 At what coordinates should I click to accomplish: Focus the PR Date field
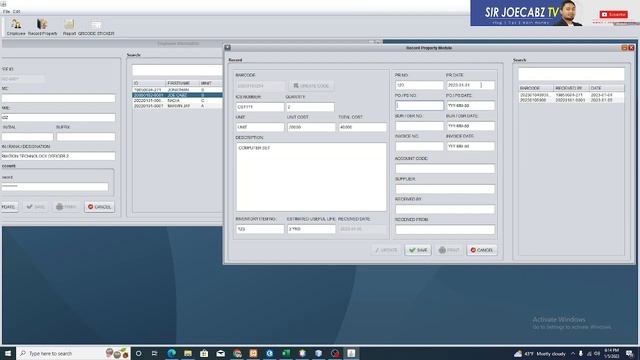point(470,85)
